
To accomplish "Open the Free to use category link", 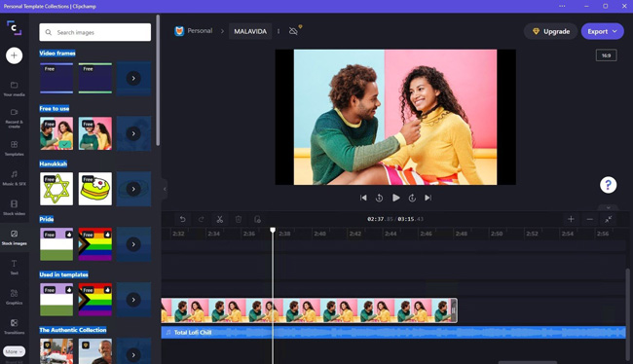I will 55,109.
